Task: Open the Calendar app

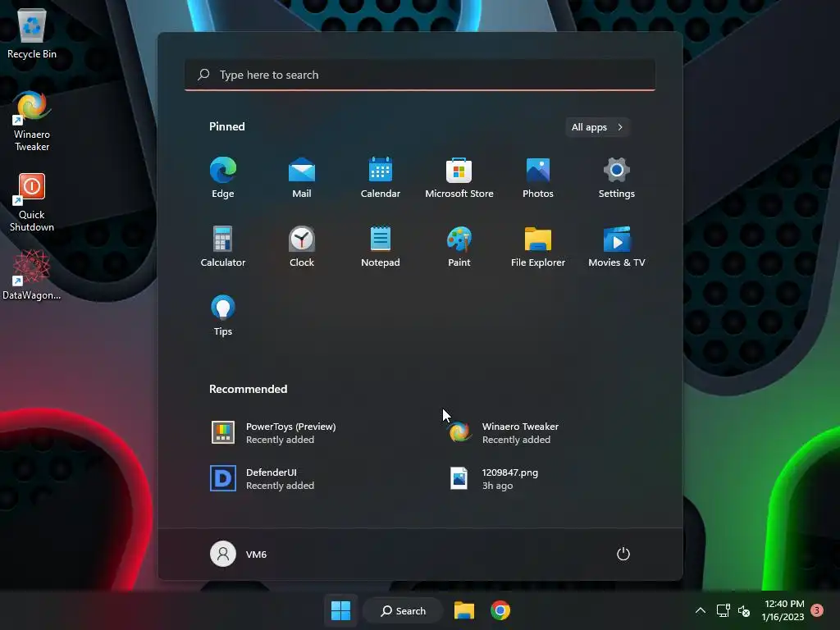Action: point(381,178)
